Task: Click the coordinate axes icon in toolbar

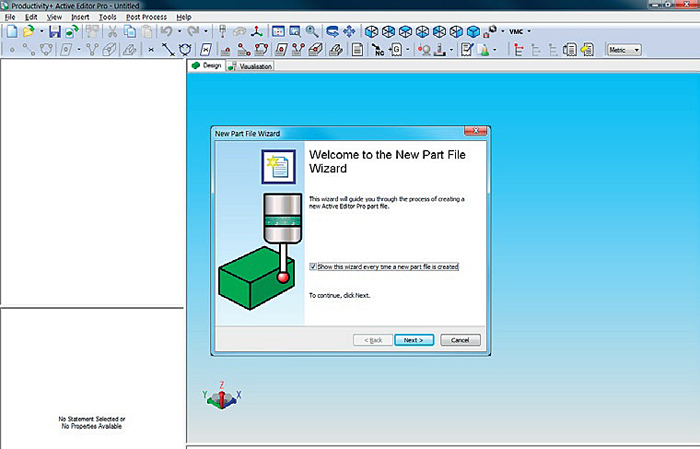Action: pos(256,31)
